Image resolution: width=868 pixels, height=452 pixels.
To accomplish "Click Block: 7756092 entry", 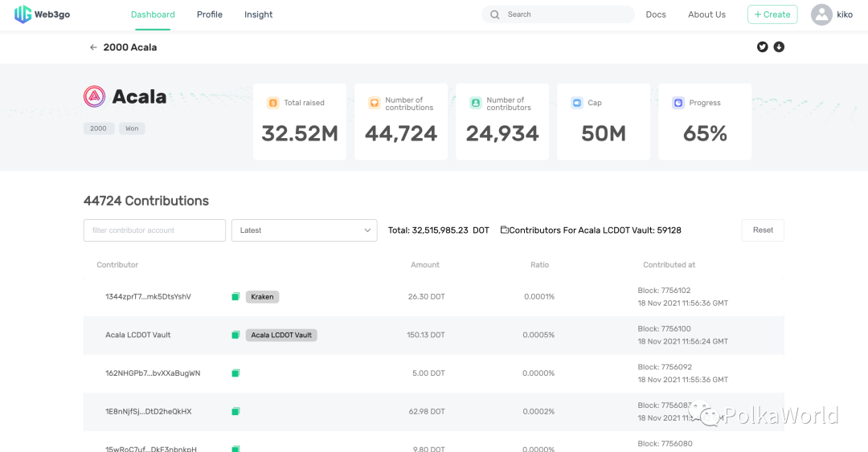I will [x=665, y=367].
